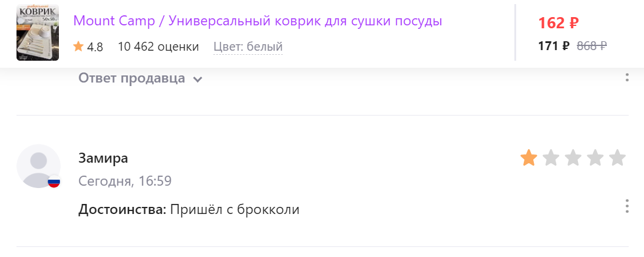Click the chevron next to Ответ продавца
This screenshot has height=257, width=644.
point(198,79)
